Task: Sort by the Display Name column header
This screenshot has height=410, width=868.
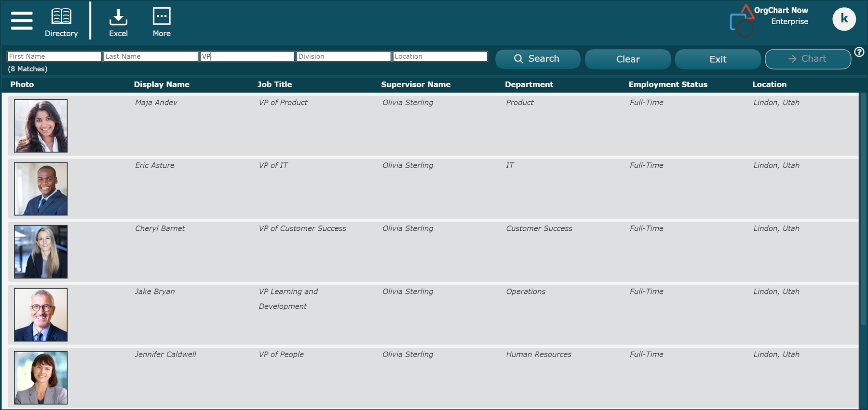Action: pyautogui.click(x=162, y=84)
